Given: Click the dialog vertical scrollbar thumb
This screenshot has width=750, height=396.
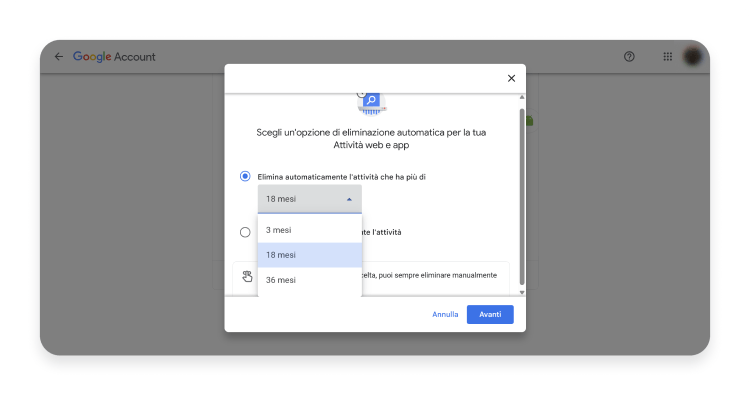Looking at the screenshot, I should point(522,196).
